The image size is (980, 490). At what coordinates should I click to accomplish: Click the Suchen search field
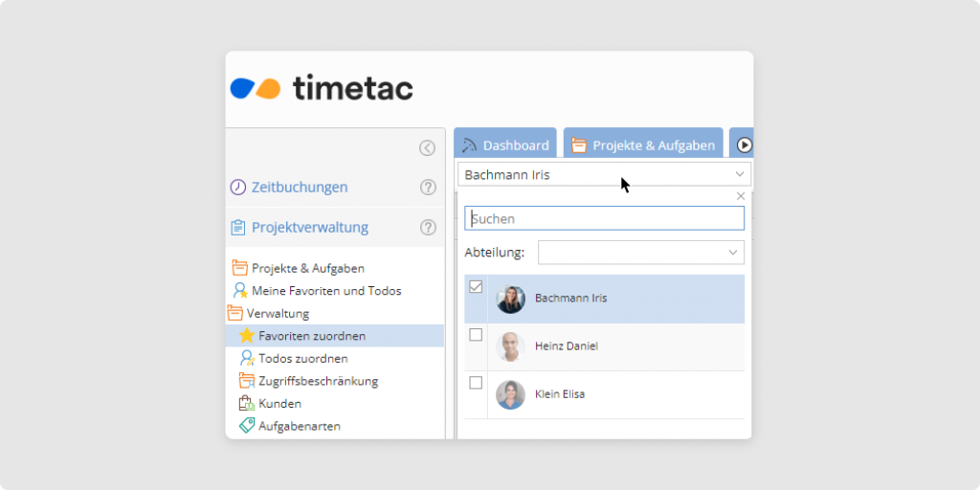[x=604, y=219]
